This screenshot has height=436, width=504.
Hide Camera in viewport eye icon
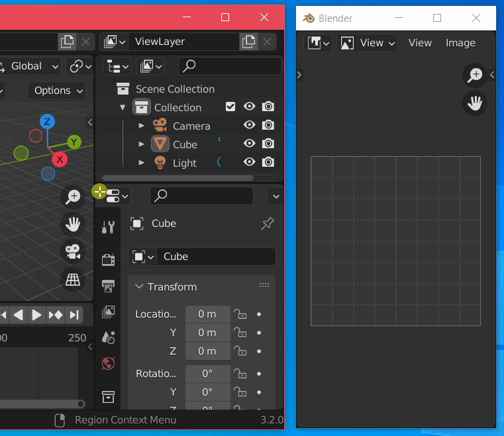click(x=250, y=124)
